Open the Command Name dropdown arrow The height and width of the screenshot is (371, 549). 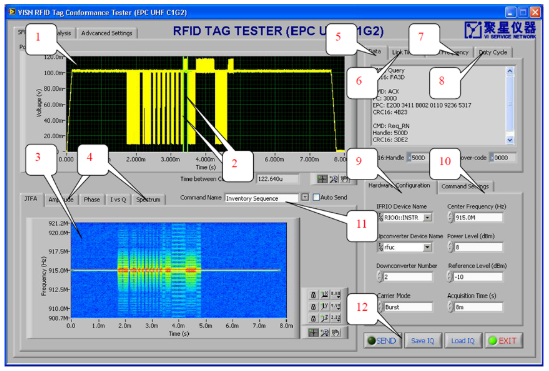305,197
